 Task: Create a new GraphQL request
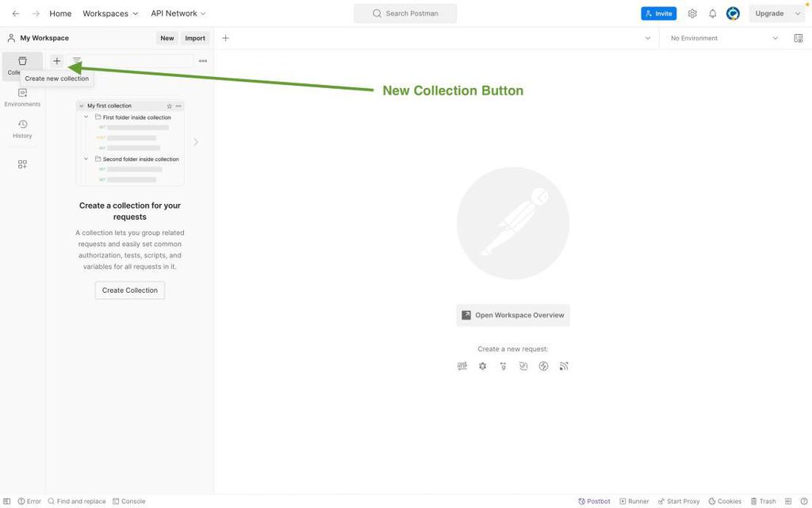(x=482, y=366)
